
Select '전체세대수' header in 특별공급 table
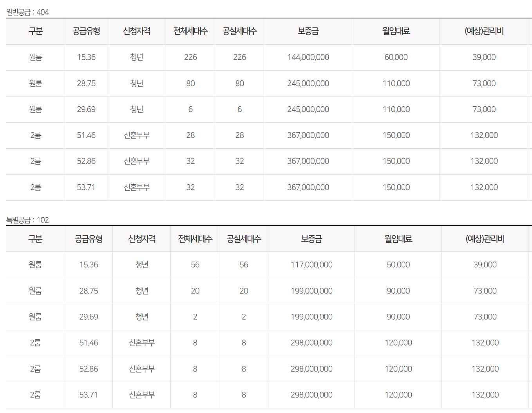[195, 239]
